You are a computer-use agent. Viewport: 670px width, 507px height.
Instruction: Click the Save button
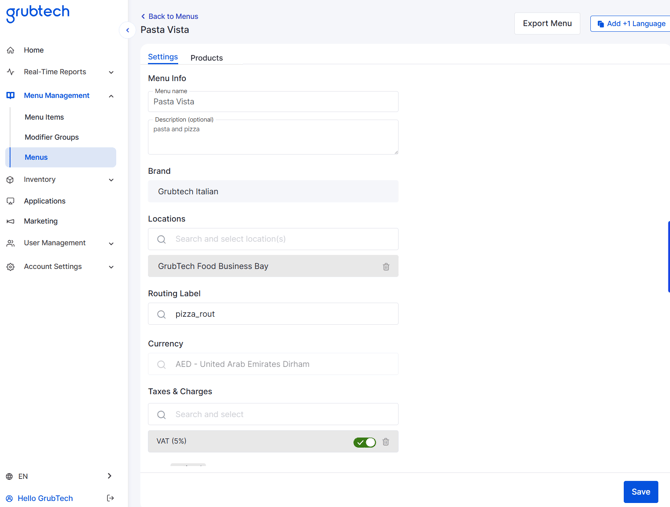641,492
